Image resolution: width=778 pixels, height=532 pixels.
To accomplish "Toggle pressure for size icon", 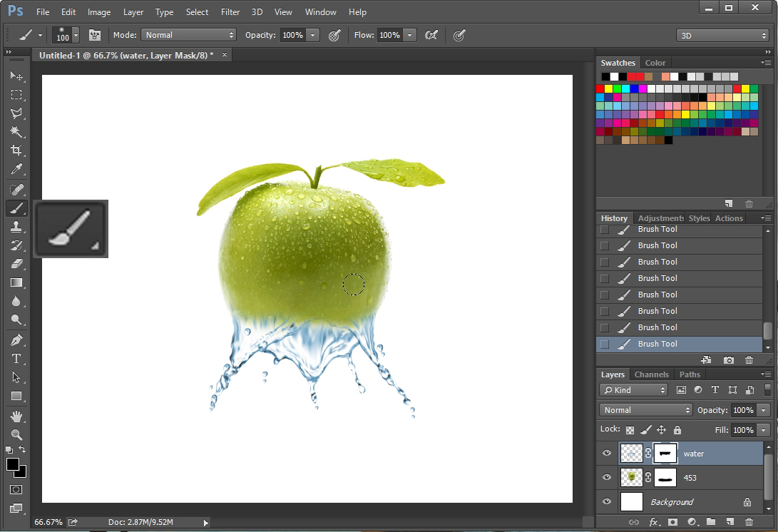I will (459, 35).
